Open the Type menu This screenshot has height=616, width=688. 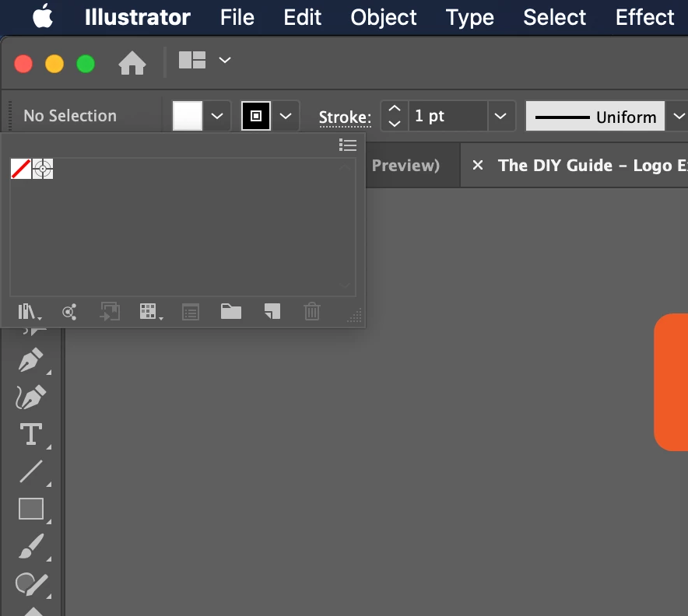click(469, 18)
